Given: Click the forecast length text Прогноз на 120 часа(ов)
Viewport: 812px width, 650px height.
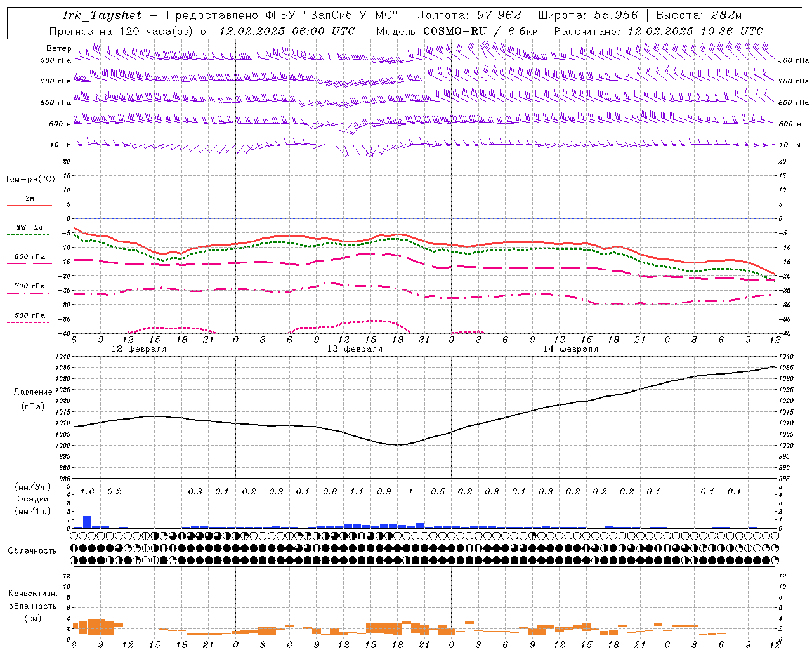Looking at the screenshot, I should [x=122, y=31].
